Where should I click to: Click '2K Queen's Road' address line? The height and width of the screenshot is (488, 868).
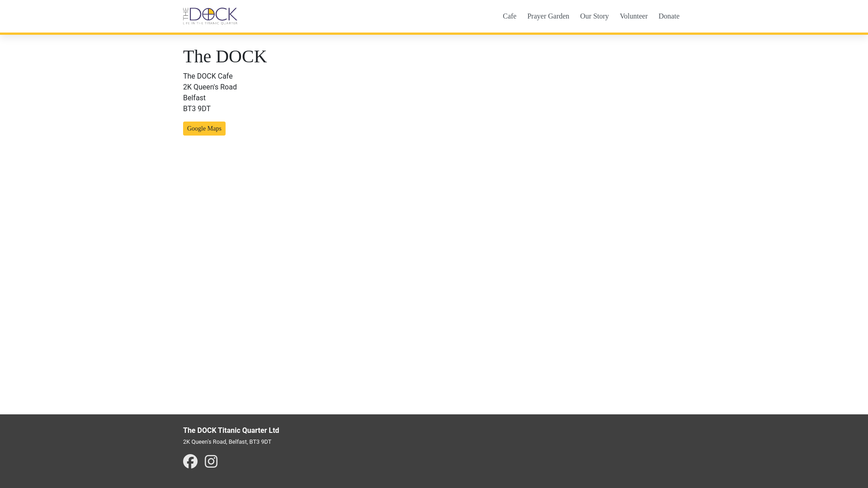pos(210,87)
